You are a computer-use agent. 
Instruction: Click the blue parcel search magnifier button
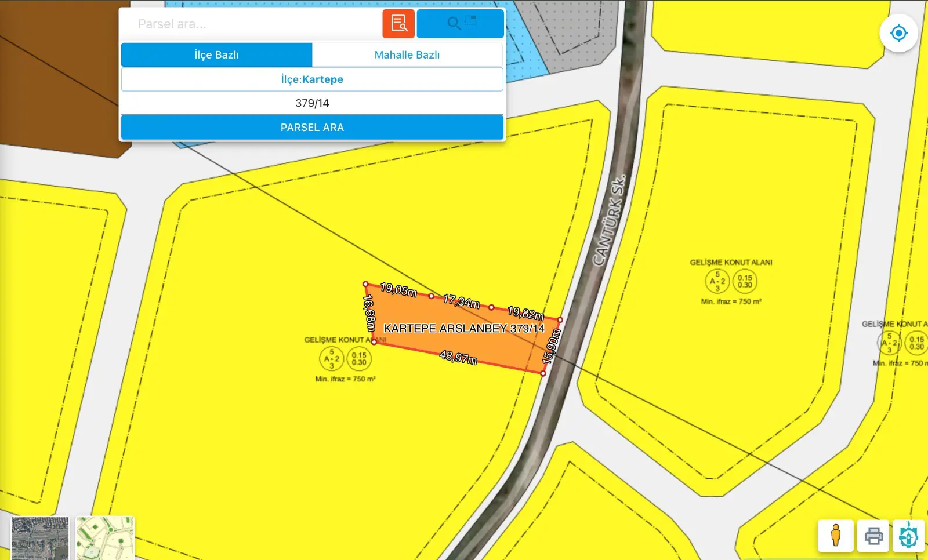coord(460,24)
